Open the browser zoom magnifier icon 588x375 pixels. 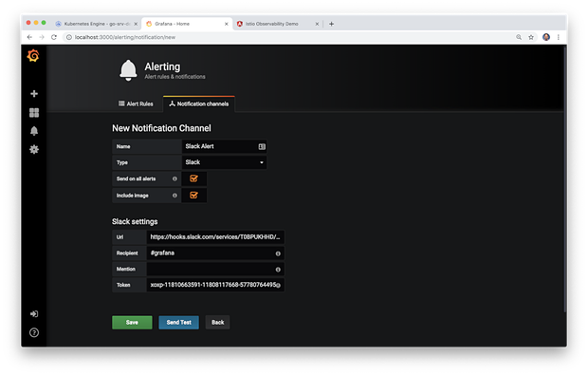(x=519, y=37)
